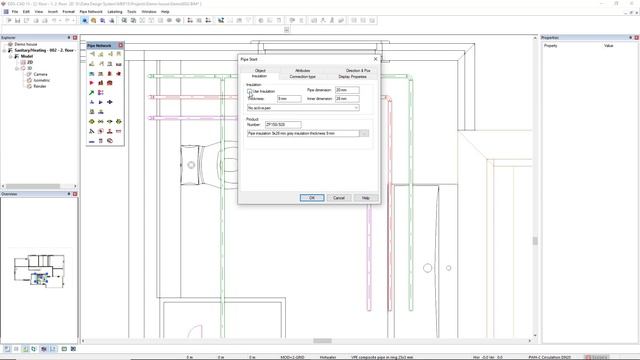Screen dimensions: 640x360
Task: Pin the Explorer panel
Action: [69, 38]
